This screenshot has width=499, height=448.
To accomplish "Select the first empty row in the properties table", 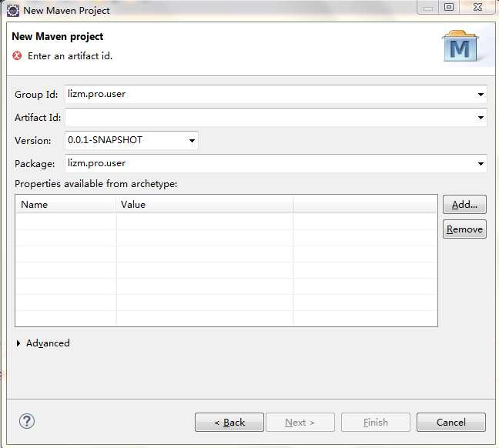I will tap(226, 222).
